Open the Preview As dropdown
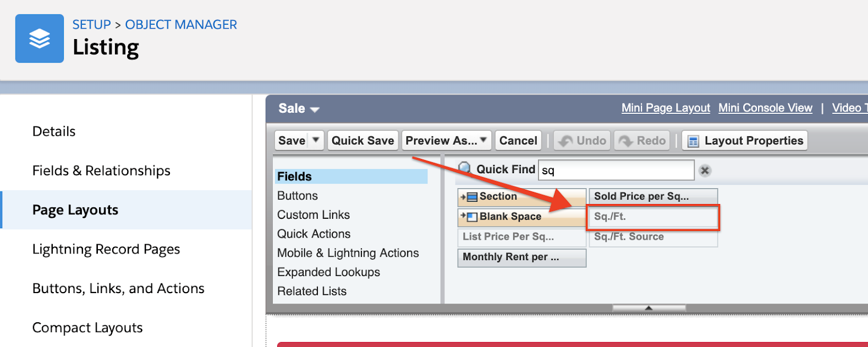 click(446, 140)
